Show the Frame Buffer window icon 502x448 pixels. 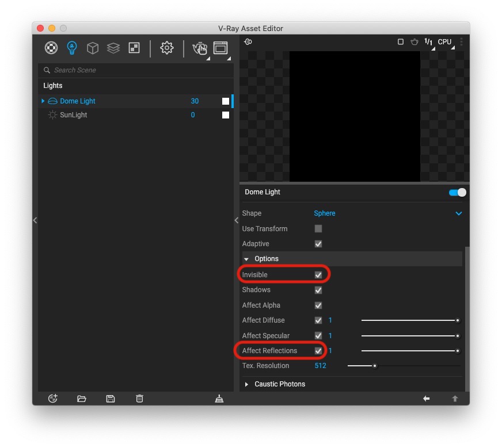click(220, 48)
